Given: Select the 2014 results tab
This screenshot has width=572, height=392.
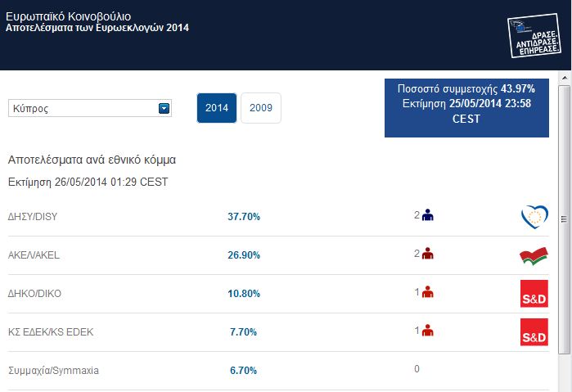Looking at the screenshot, I should coord(217,108).
